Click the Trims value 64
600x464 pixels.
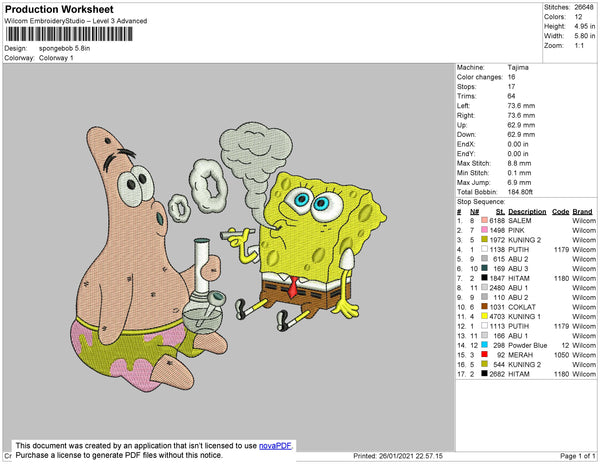pos(511,96)
